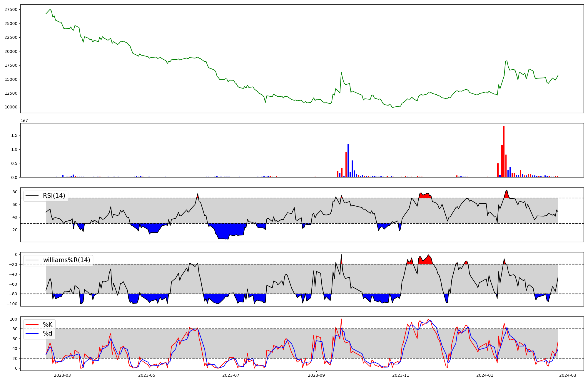Click the 40 tick on RSI axis
The image size is (588, 382).
(x=15, y=217)
